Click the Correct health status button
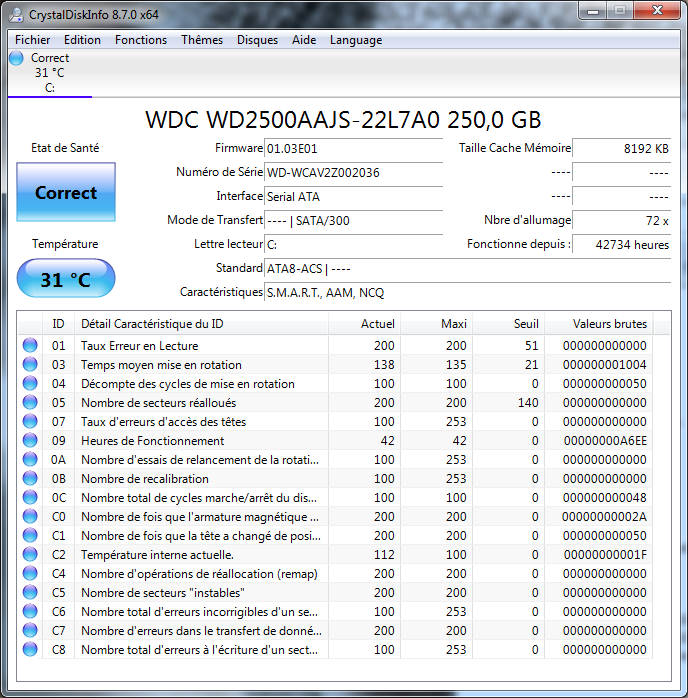 pos(66,193)
